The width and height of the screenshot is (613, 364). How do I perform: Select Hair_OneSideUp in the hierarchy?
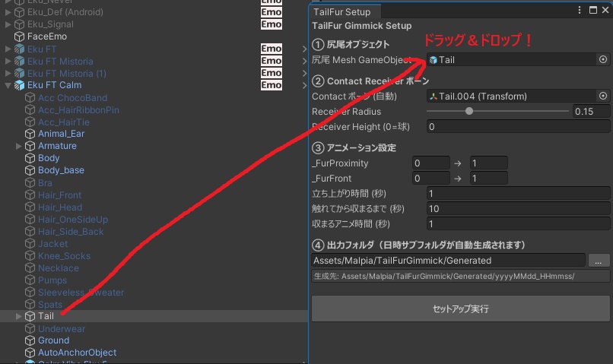73,220
